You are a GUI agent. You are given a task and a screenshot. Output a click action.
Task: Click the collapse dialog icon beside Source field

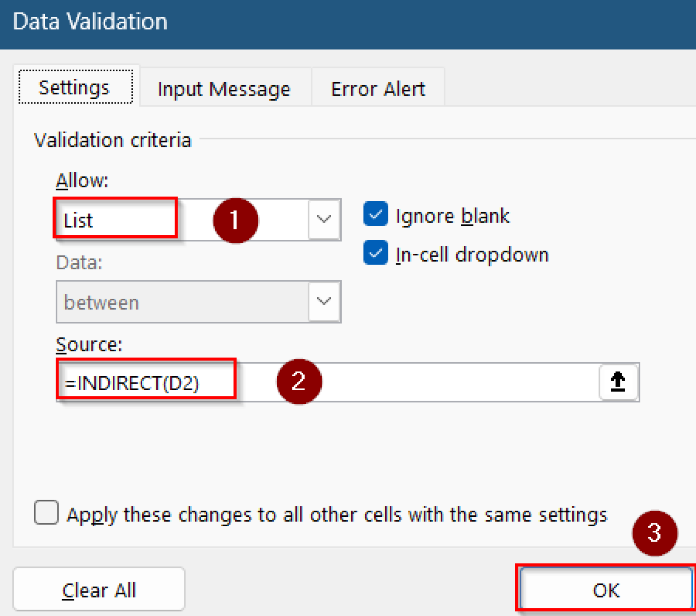pyautogui.click(x=618, y=382)
